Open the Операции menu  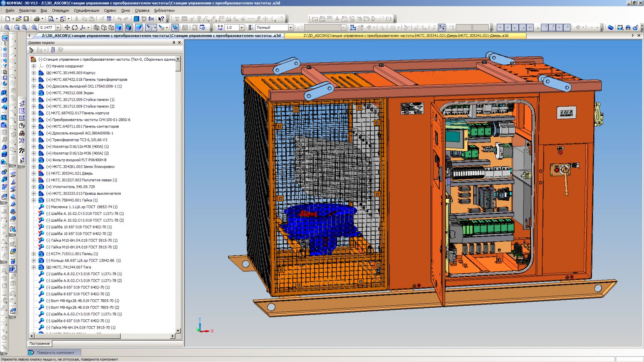pos(60,10)
